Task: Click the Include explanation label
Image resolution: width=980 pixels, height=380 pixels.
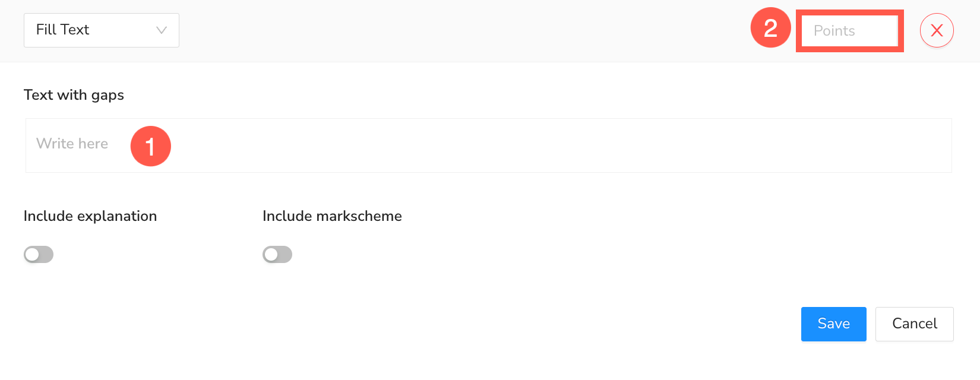Action: [90, 216]
